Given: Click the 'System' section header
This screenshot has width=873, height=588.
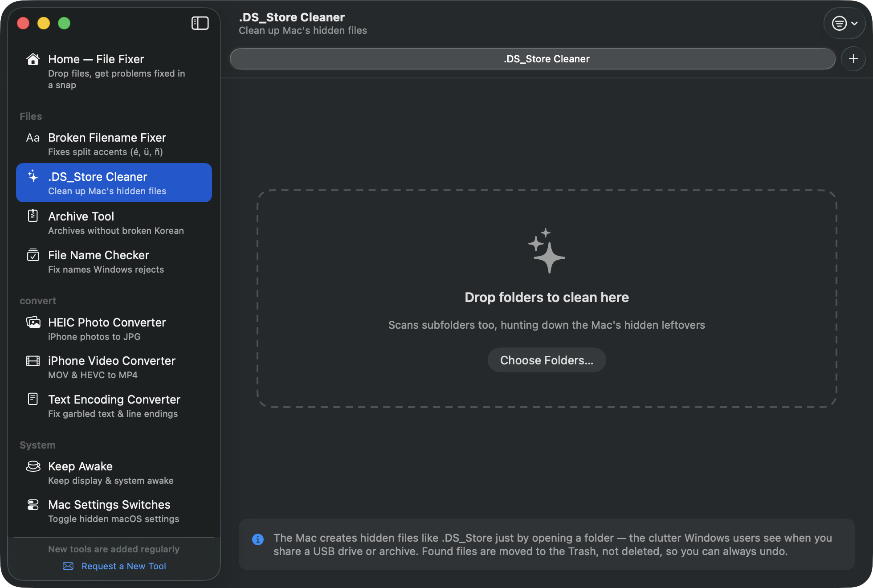Looking at the screenshot, I should click(37, 445).
